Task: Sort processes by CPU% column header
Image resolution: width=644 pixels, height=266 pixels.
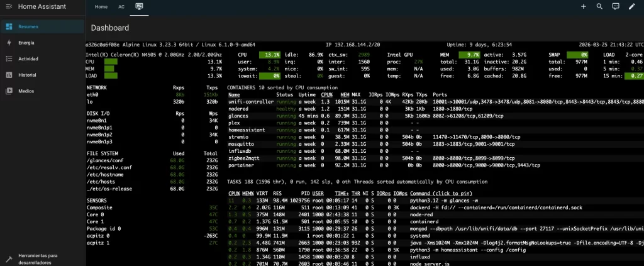Action: point(234,193)
